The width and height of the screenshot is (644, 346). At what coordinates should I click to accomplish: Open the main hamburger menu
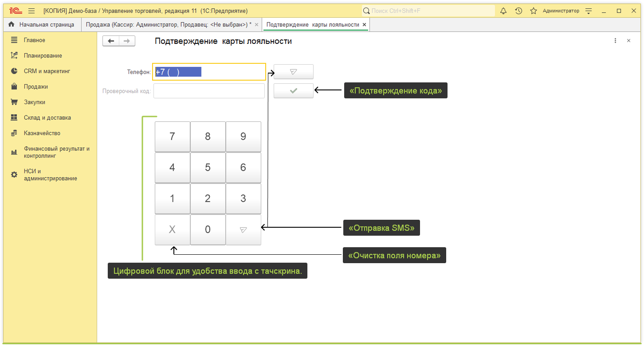(x=31, y=11)
